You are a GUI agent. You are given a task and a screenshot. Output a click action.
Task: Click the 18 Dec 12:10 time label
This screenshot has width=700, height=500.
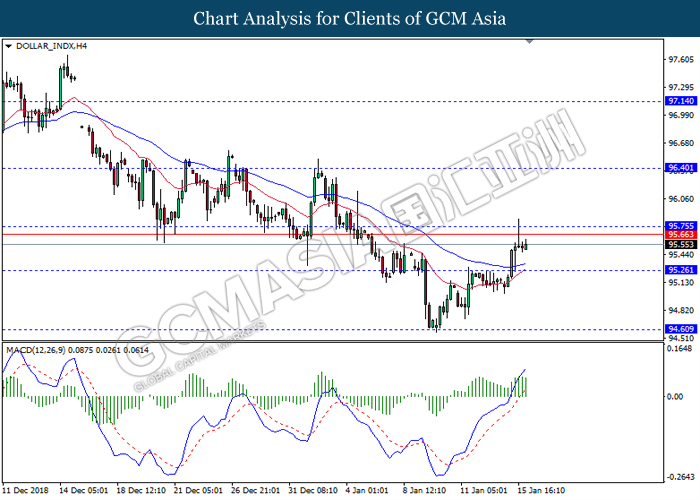click(141, 490)
